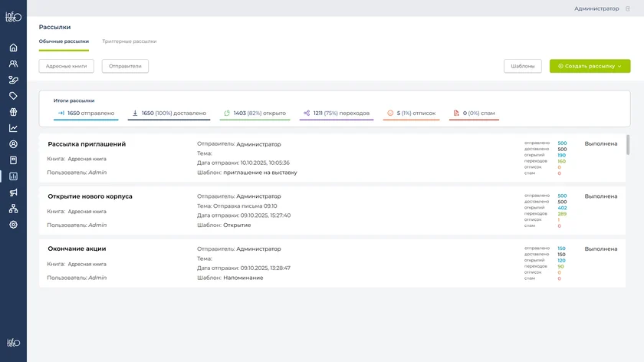The image size is (644, 362).
Task: Expand the Создать рассылку dropdown arrow
Action: (x=619, y=66)
